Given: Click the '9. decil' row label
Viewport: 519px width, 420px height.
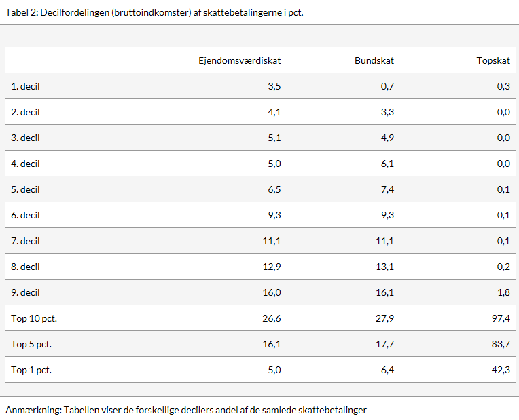Looking at the screenshot, I should coord(25,292).
